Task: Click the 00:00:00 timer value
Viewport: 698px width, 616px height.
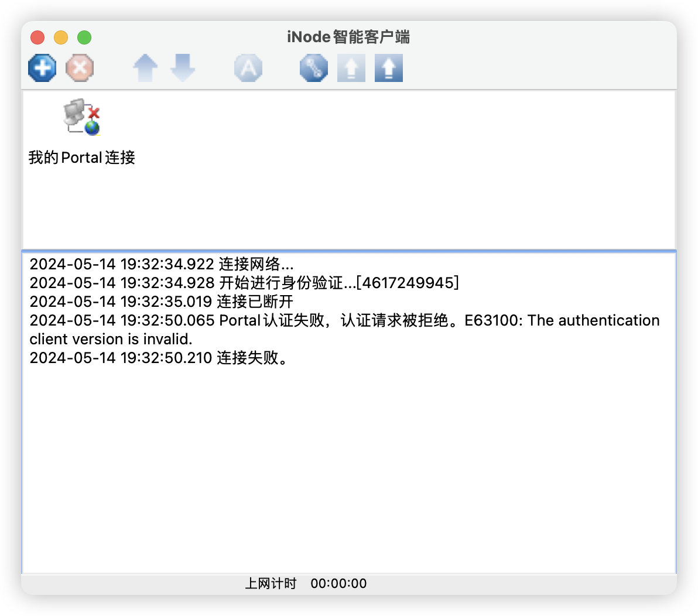Action: (x=339, y=584)
